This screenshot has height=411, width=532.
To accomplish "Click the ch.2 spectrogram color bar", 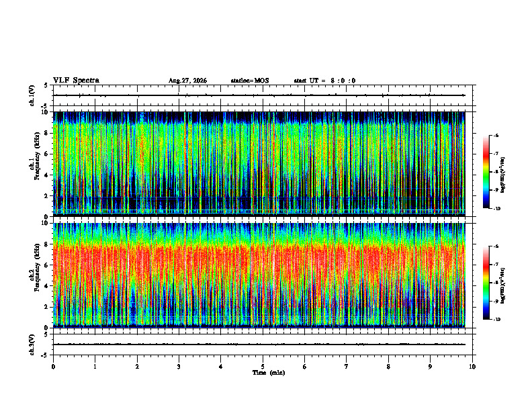I will [486, 283].
